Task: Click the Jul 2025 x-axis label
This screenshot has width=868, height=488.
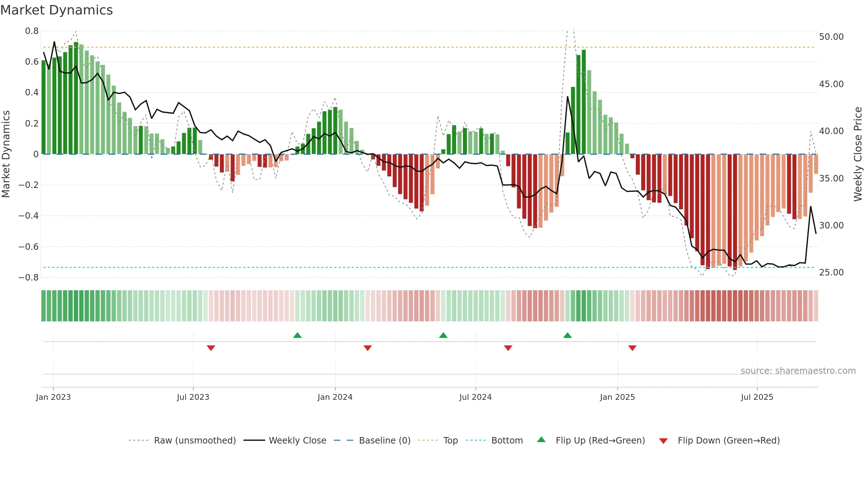Action: click(x=757, y=397)
